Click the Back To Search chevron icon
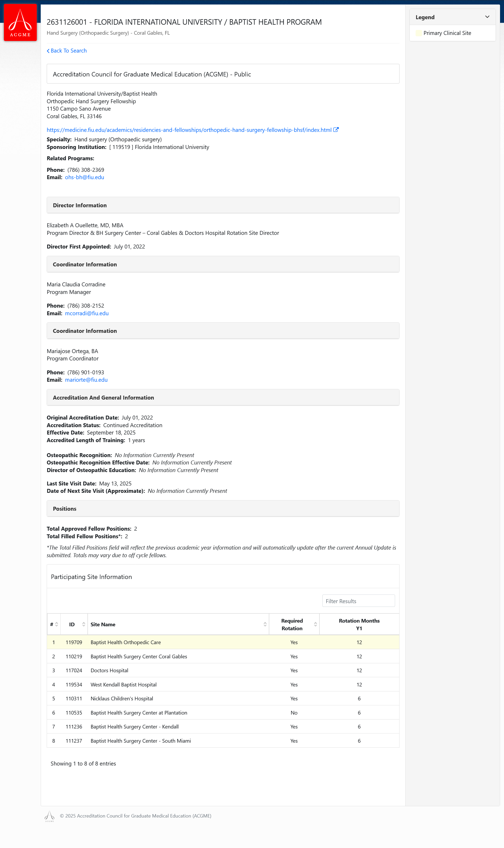This screenshot has width=504, height=848. (x=48, y=51)
